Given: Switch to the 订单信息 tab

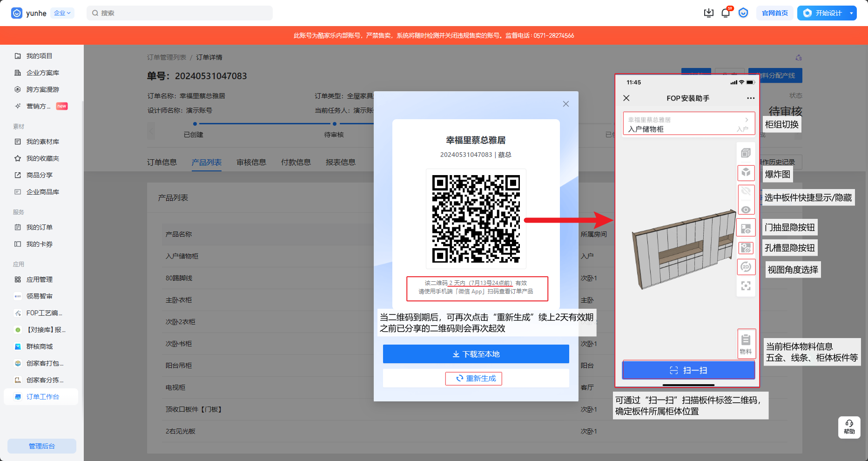Looking at the screenshot, I should pos(162,162).
